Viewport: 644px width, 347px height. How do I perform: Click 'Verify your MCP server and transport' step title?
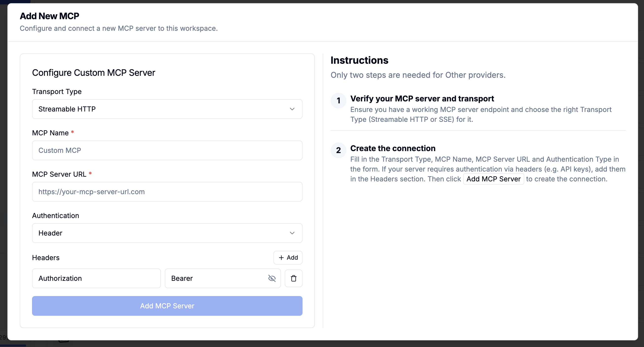422,99
